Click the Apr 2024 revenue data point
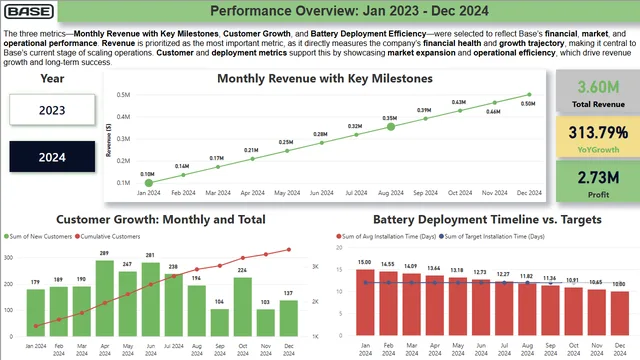Viewport: 640px width, 360px height. pyautogui.click(x=253, y=159)
